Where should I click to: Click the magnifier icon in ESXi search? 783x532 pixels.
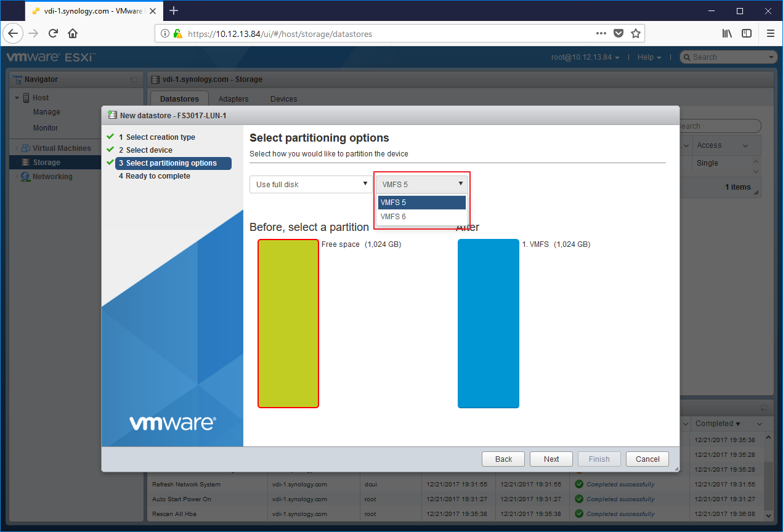(686, 57)
